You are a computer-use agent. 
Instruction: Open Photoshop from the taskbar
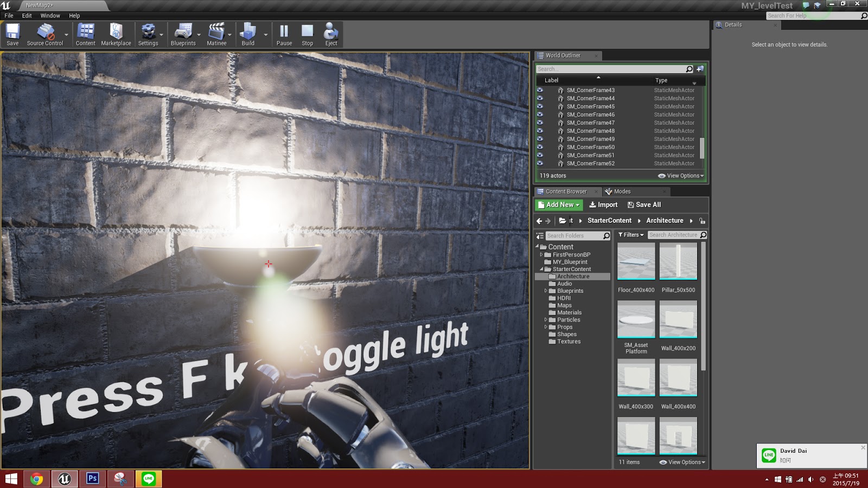tap(92, 479)
